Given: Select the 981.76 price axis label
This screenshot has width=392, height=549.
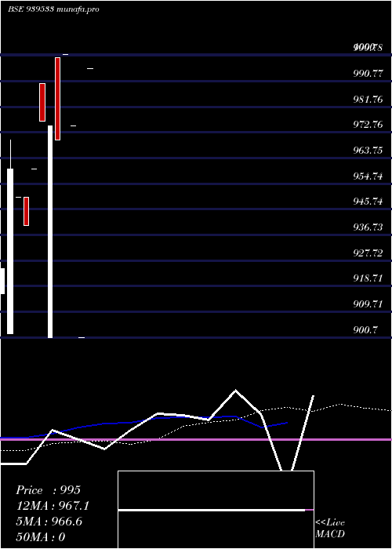Looking at the screenshot, I should click(x=368, y=100).
